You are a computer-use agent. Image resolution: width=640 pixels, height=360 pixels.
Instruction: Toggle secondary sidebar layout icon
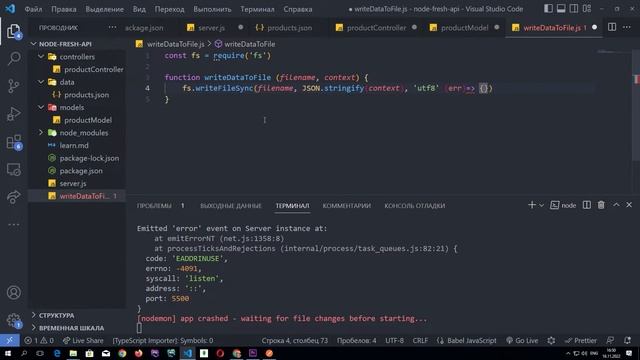tap(573, 9)
